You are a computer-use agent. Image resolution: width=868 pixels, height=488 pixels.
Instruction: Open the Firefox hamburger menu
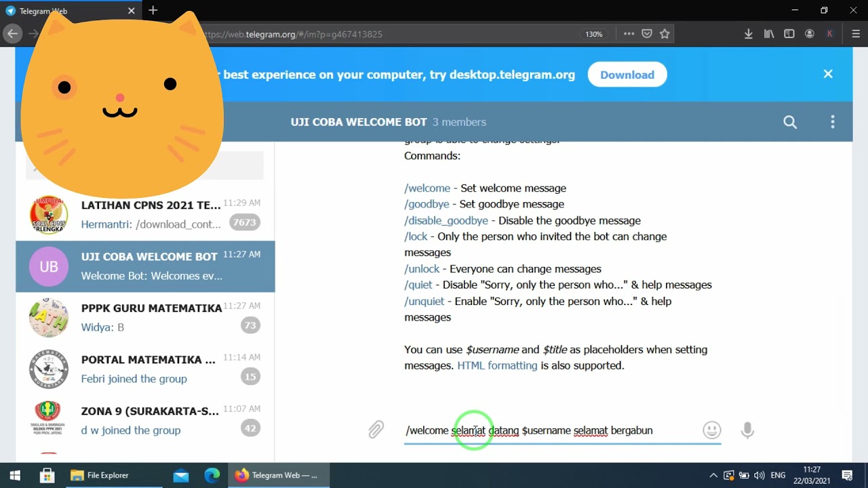pos(856,34)
